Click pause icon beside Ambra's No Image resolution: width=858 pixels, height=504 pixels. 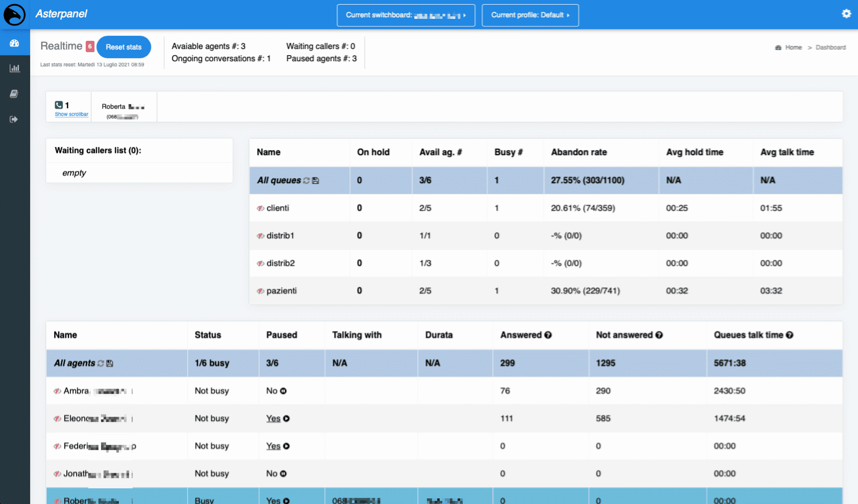tap(283, 391)
